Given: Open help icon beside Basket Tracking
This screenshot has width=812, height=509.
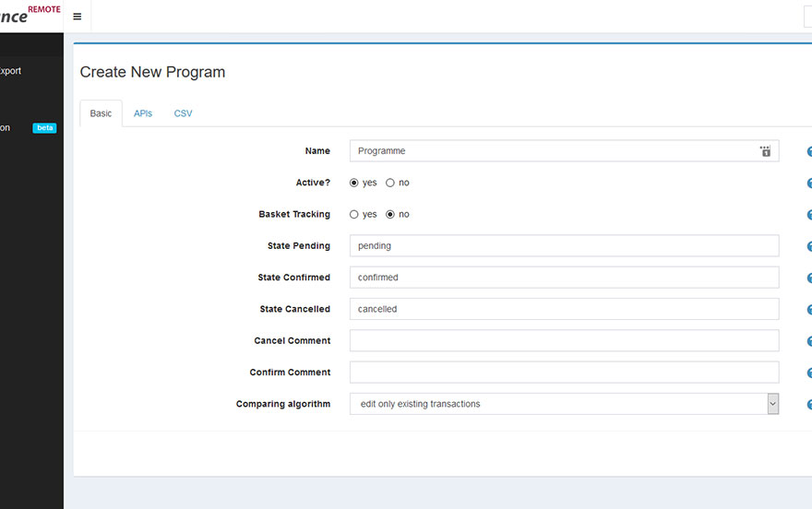Looking at the screenshot, I should [809, 215].
